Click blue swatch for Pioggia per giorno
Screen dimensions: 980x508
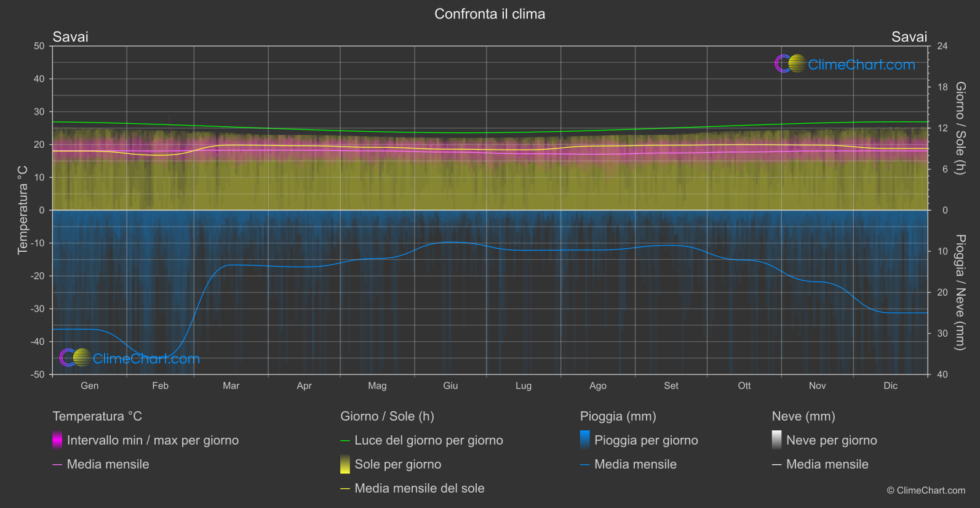click(585, 440)
